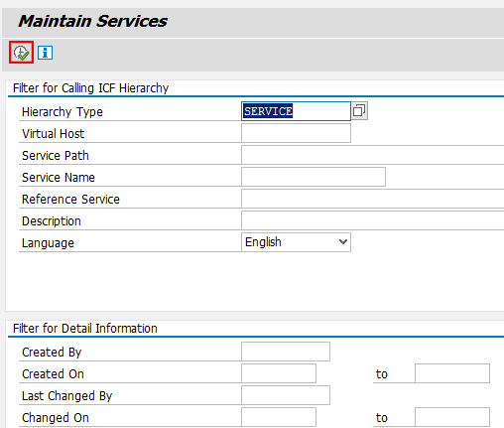Screen dimensions: 504x428
Task: Open the blue Information icon
Action: pyautogui.click(x=45, y=53)
